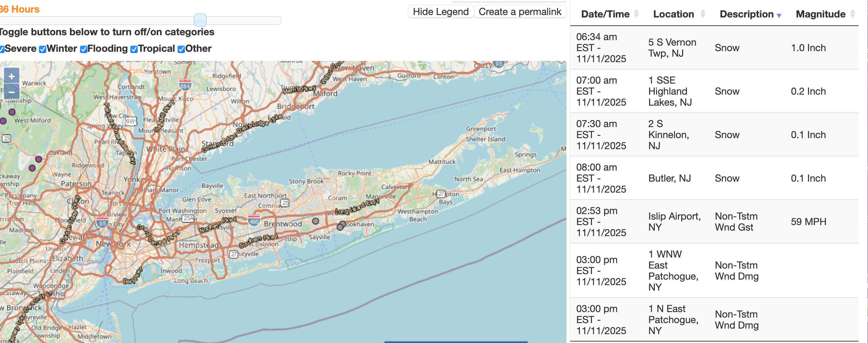Toggle the Flooding category checkbox

click(83, 50)
